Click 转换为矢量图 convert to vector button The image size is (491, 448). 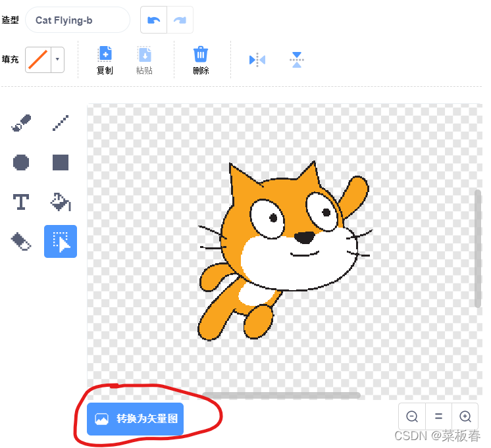[136, 419]
